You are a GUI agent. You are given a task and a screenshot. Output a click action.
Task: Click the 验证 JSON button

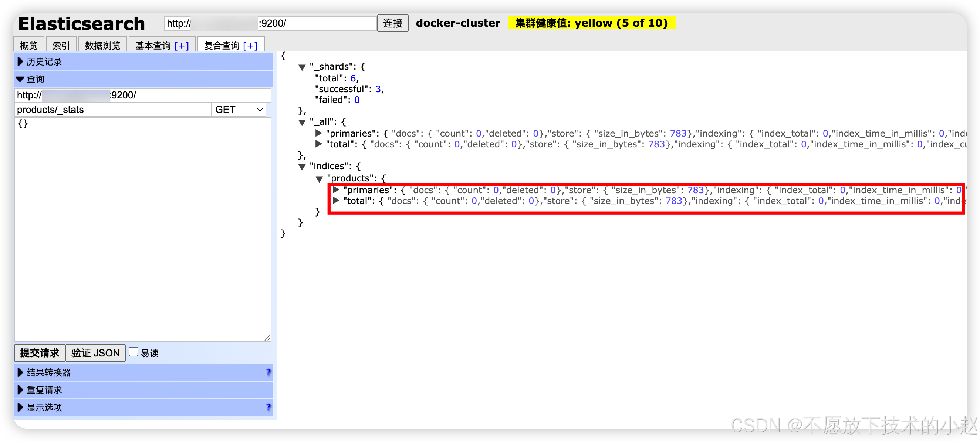(x=95, y=352)
